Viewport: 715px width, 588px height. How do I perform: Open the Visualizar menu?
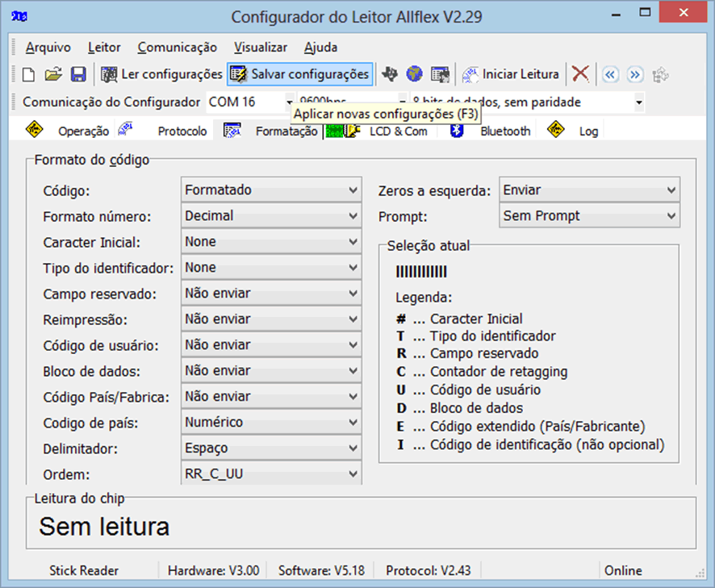click(261, 48)
